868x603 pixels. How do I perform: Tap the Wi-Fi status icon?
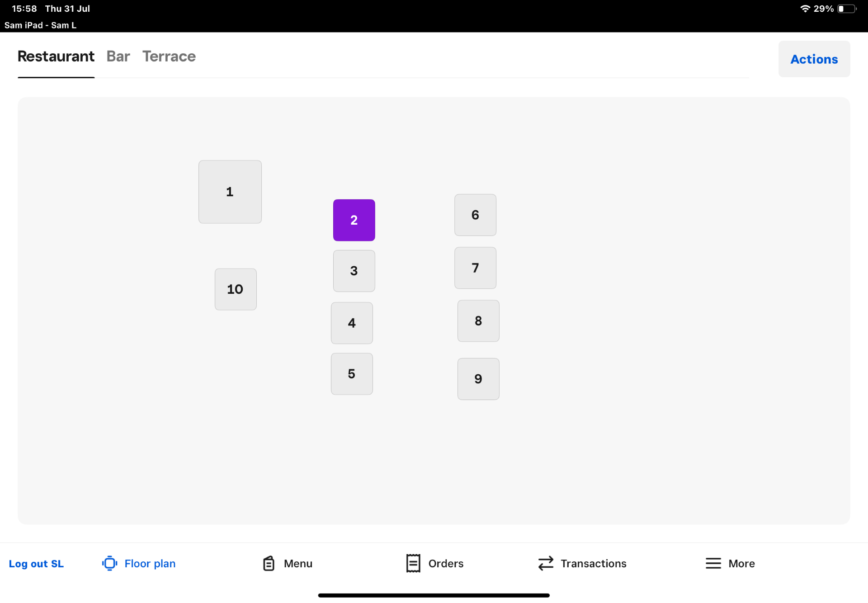pos(805,9)
